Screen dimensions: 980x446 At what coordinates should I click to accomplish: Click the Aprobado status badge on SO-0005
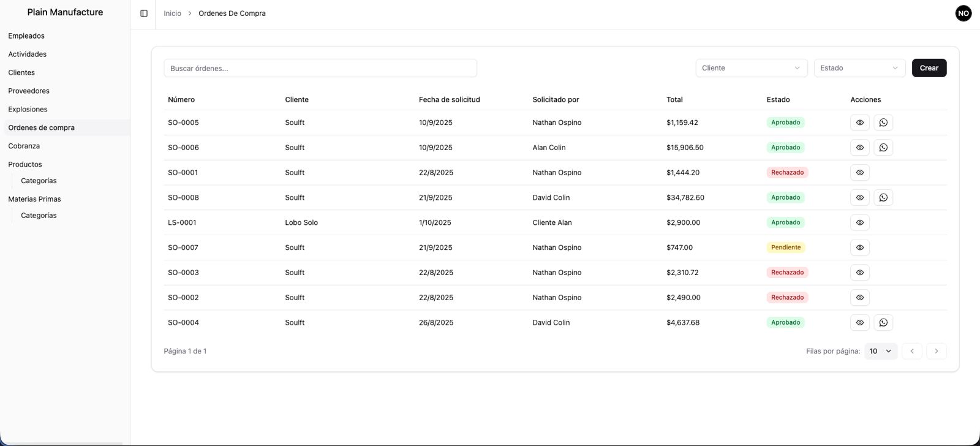(785, 122)
